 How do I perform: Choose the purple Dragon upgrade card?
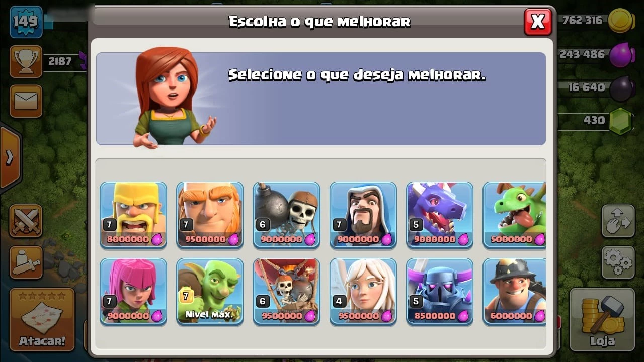tap(440, 215)
